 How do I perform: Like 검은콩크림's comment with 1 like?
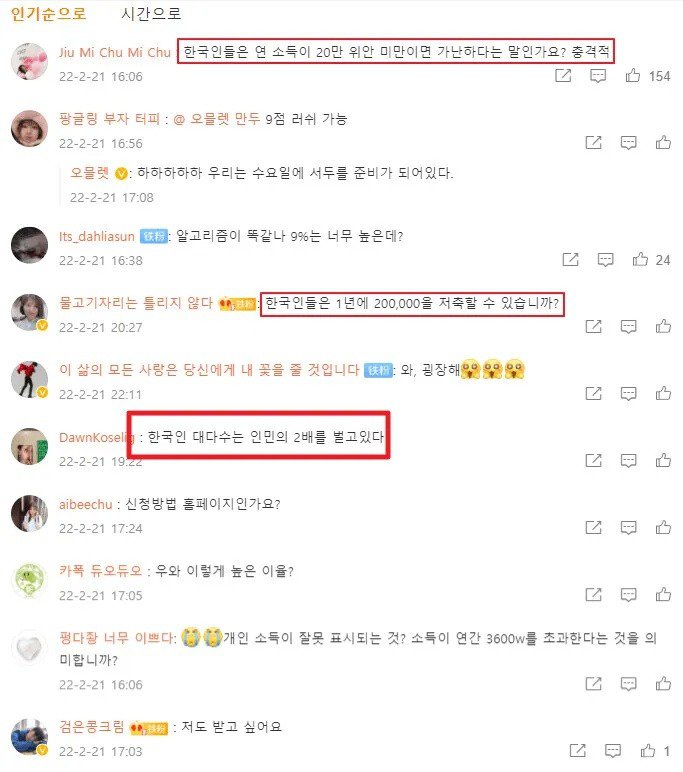point(648,751)
